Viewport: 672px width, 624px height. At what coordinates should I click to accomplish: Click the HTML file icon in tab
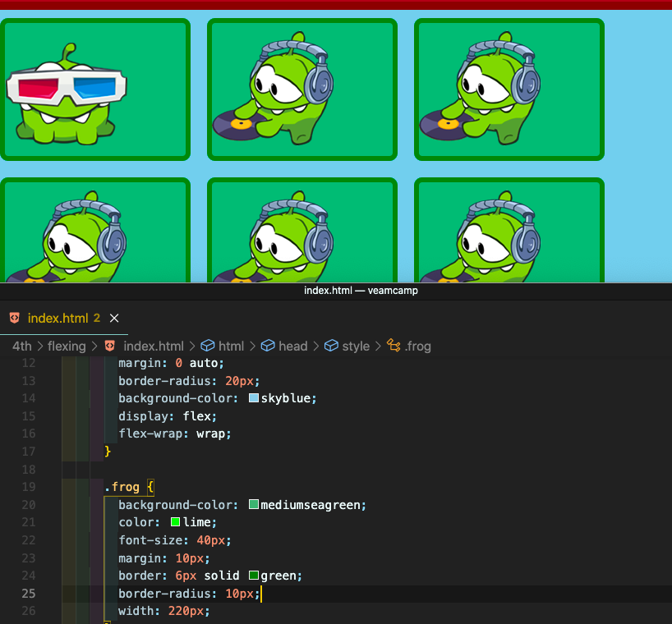click(15, 318)
